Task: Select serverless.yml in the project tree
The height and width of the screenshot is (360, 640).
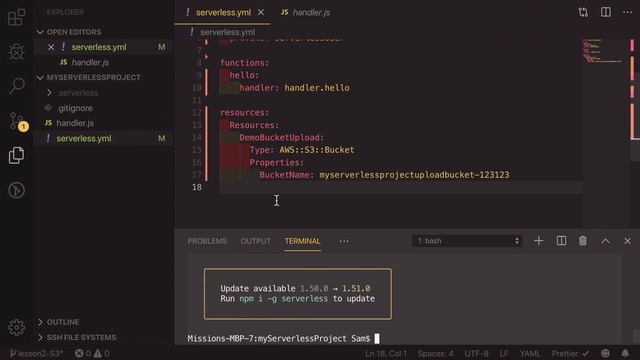Action: click(x=84, y=138)
